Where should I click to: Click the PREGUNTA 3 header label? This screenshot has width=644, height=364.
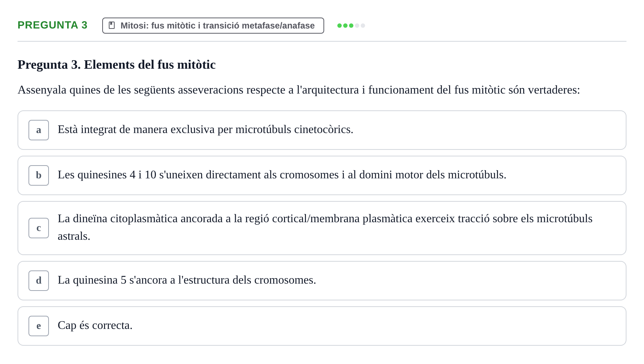pyautogui.click(x=53, y=25)
